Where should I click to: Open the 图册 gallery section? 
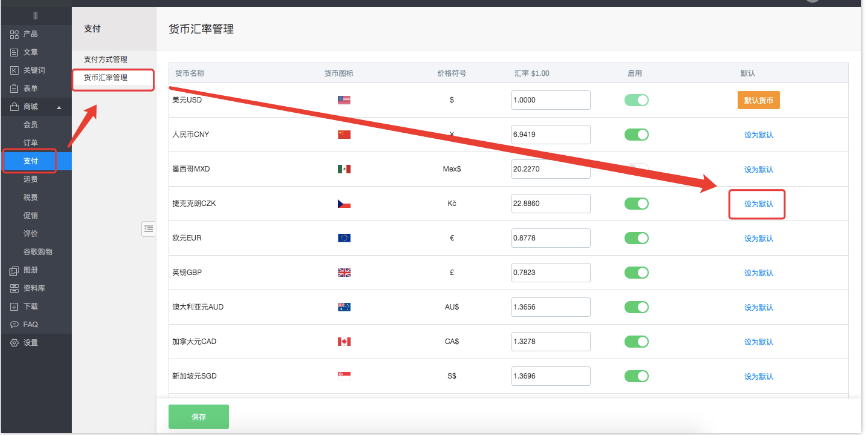[x=30, y=270]
